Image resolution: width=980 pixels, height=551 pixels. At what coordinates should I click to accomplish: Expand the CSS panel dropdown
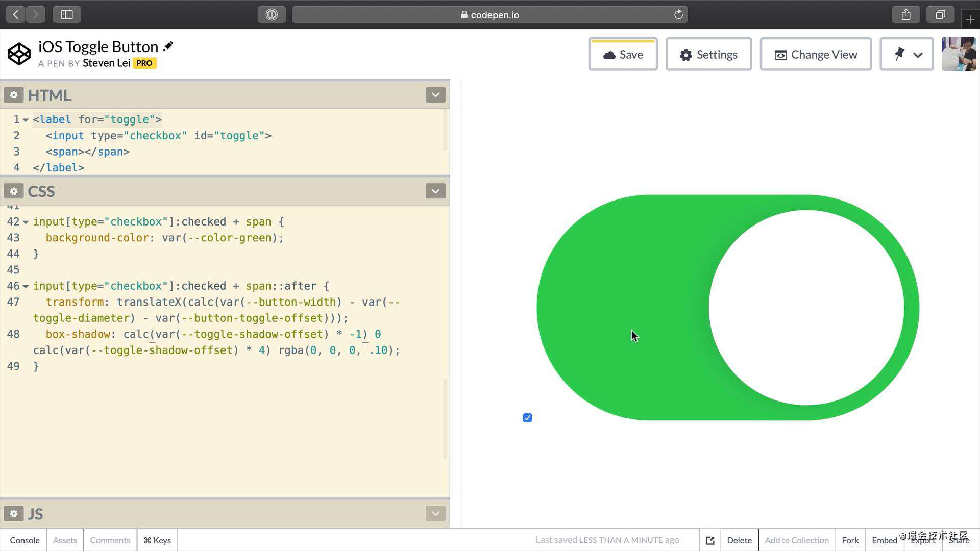click(x=435, y=191)
